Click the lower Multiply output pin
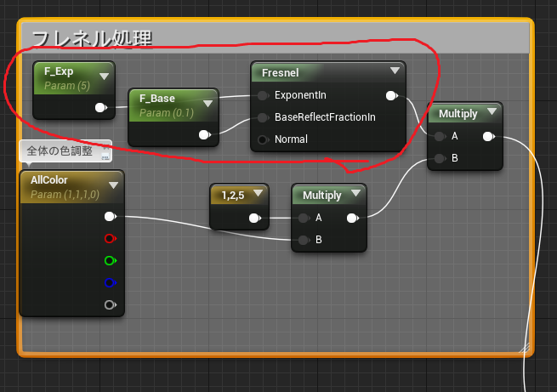Image resolution: width=557 pixels, height=392 pixels. pyautogui.click(x=353, y=218)
